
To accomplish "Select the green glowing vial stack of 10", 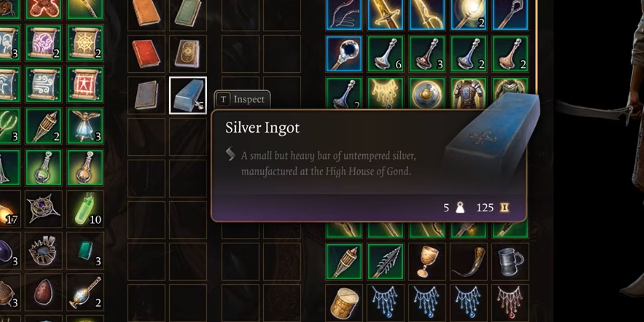I will click(85, 209).
